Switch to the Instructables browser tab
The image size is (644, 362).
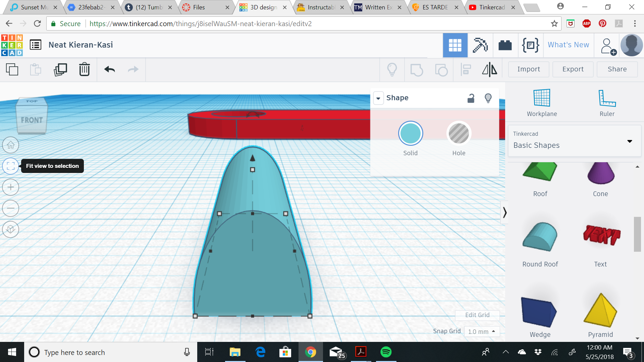320,7
